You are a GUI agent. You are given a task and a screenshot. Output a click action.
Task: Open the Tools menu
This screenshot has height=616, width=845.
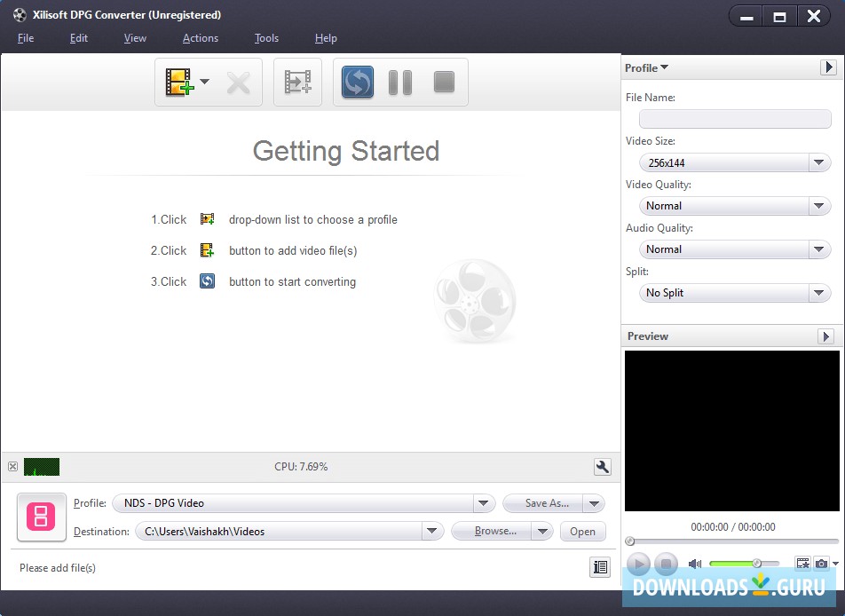[x=266, y=38]
